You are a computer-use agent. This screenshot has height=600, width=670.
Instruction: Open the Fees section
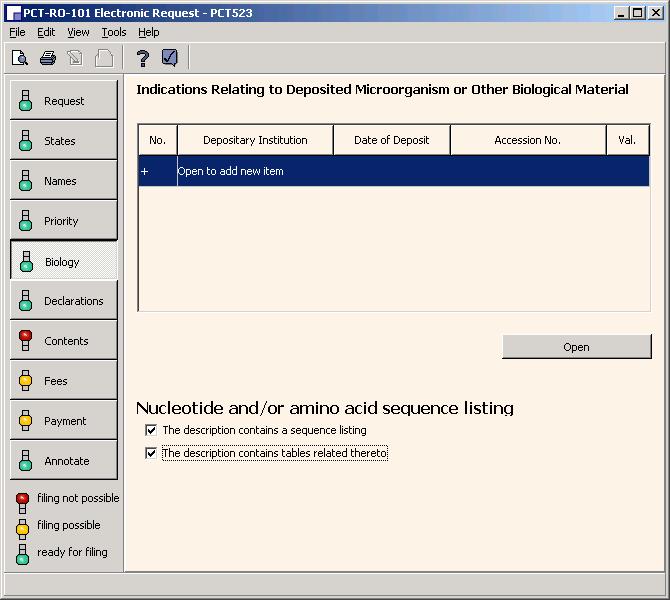coord(64,381)
